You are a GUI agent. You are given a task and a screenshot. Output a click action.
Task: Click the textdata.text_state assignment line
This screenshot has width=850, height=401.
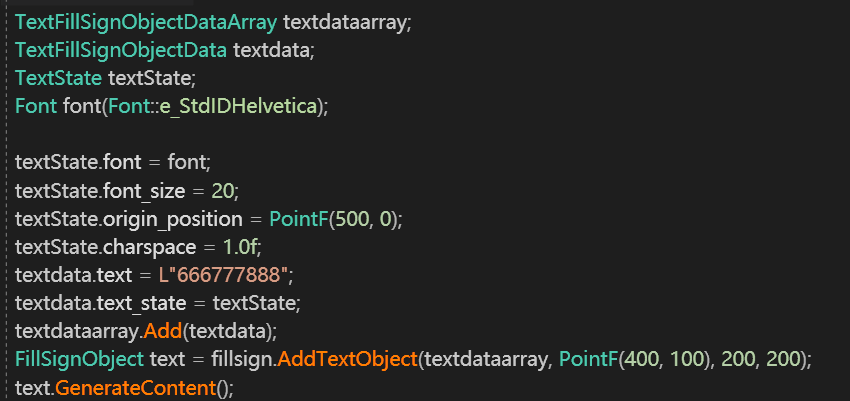157,303
